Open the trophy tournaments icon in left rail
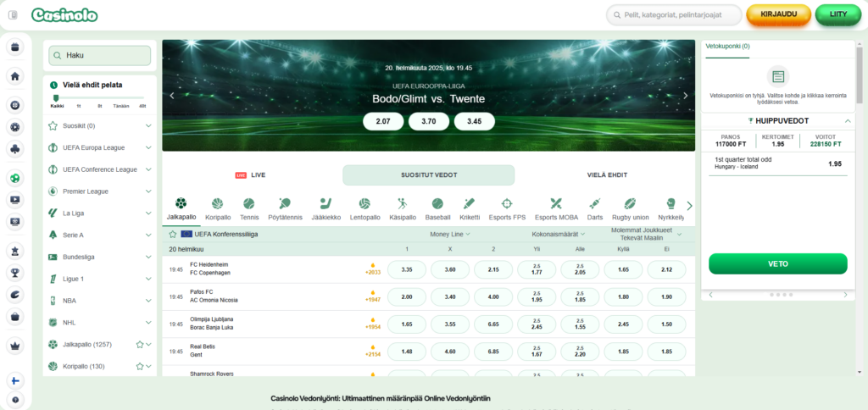 click(15, 273)
